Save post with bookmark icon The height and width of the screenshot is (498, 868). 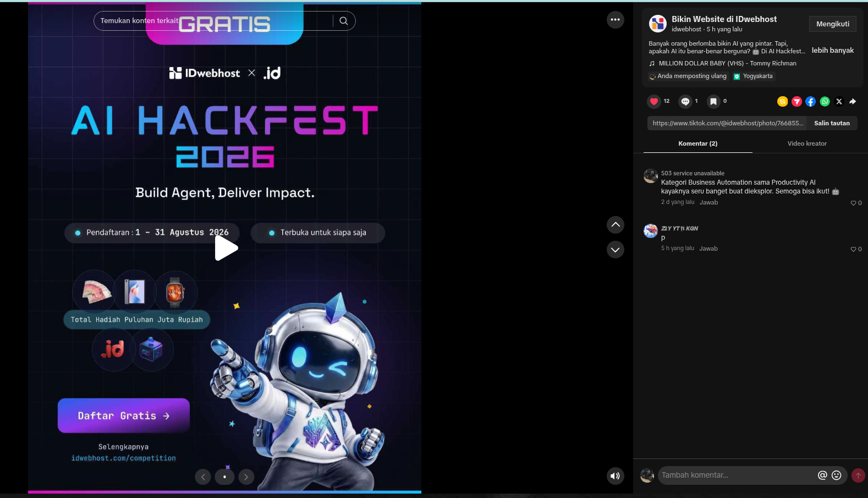(x=713, y=101)
